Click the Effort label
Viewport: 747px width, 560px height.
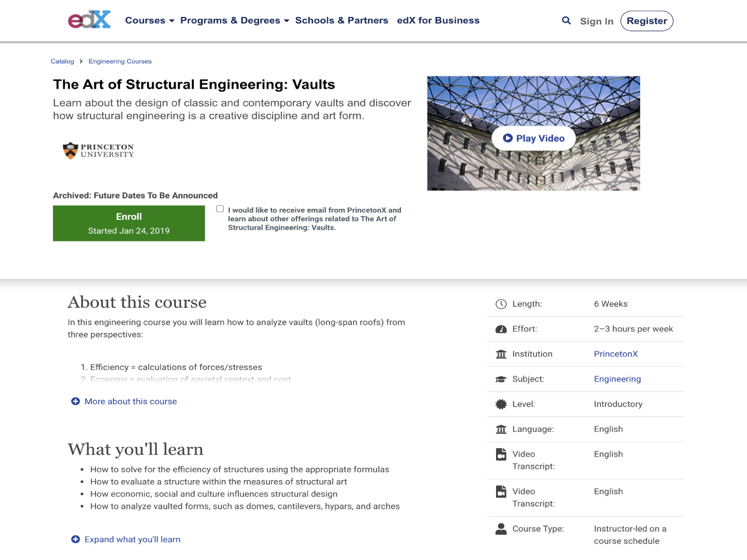pyautogui.click(x=525, y=329)
